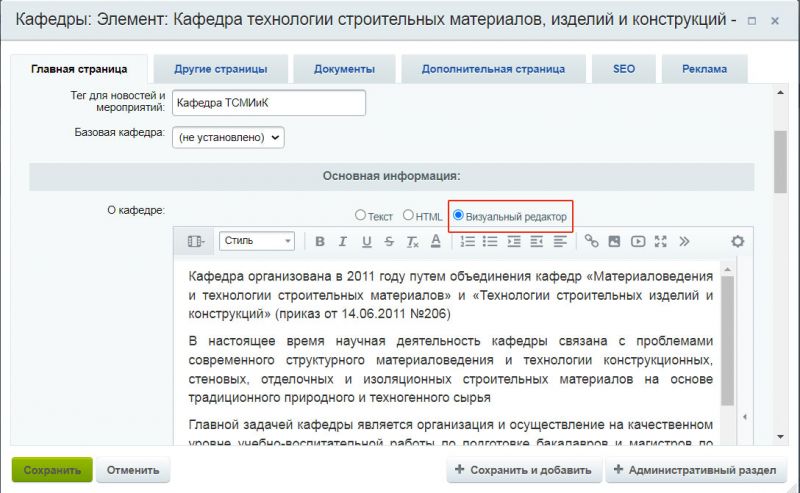Open editor settings gear
Image resolution: width=800 pixels, height=493 pixels.
(x=738, y=241)
